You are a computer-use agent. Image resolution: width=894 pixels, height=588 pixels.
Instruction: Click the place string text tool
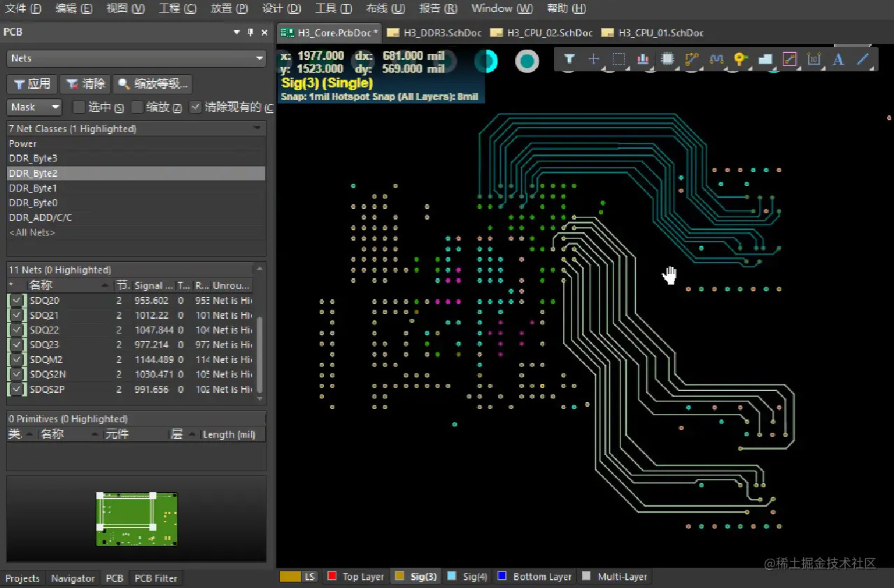click(838, 59)
